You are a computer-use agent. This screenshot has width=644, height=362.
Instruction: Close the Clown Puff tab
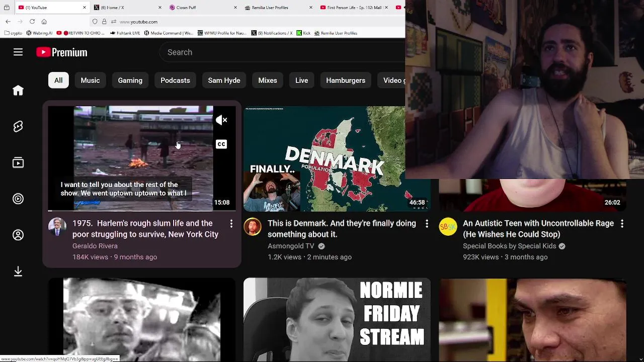[x=235, y=8]
